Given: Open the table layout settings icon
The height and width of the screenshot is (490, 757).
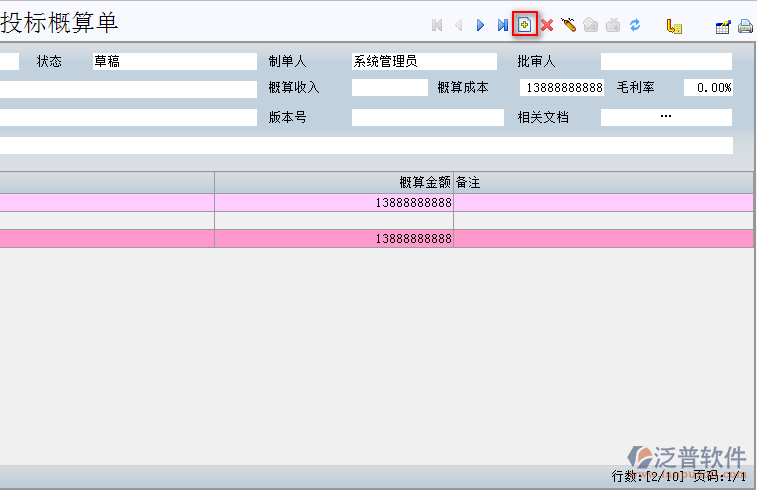Looking at the screenshot, I should click(x=723, y=26).
